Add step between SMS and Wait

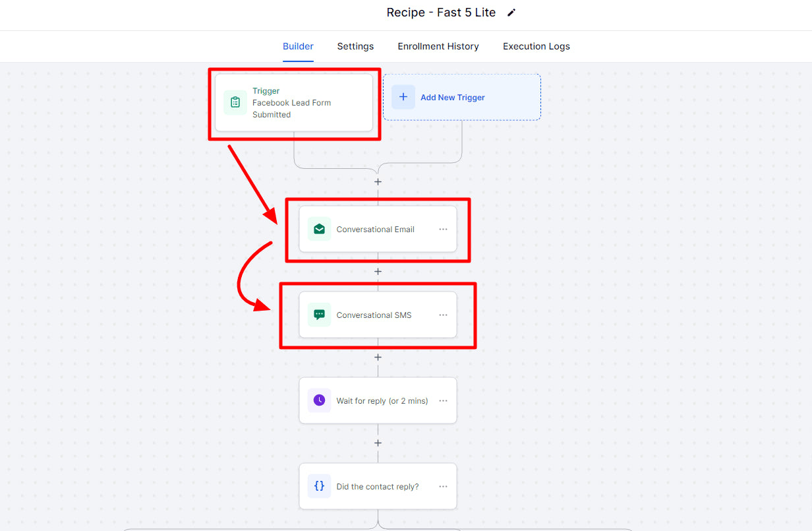pos(378,357)
